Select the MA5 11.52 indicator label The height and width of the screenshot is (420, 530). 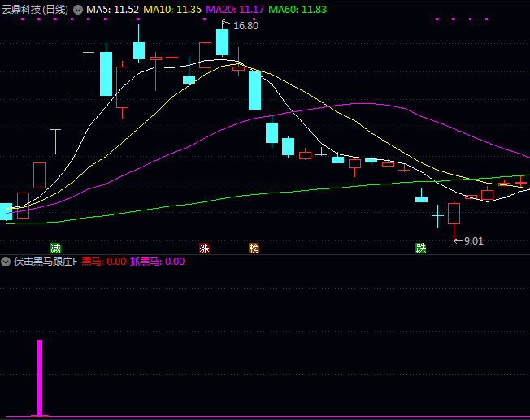coord(112,10)
